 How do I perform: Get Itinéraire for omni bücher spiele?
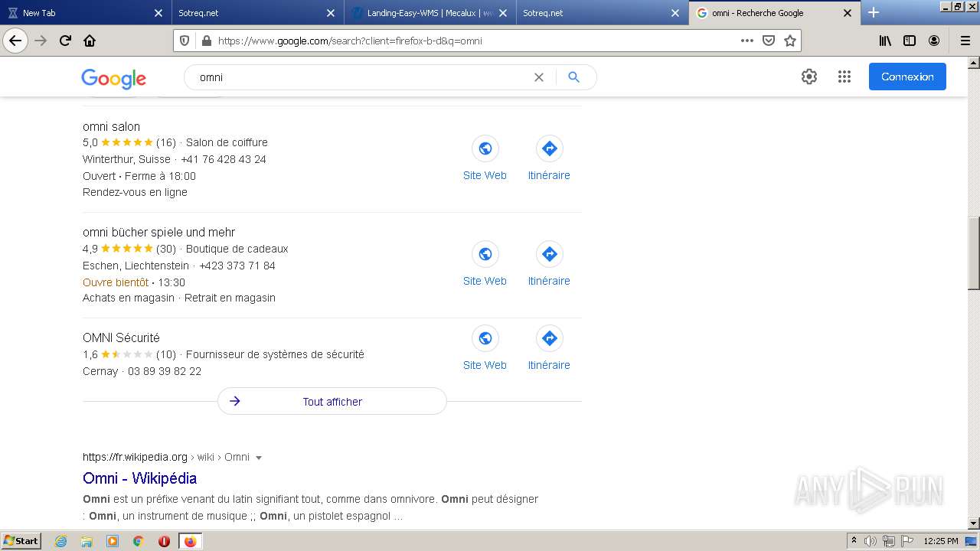pos(549,254)
